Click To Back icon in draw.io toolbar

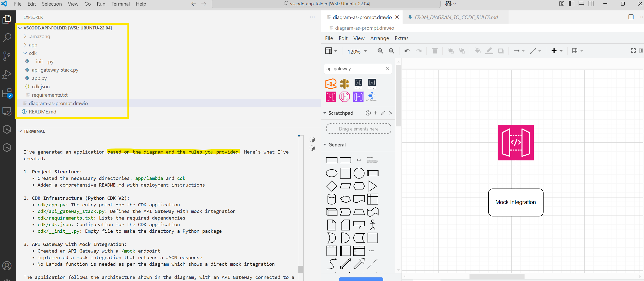462,51
